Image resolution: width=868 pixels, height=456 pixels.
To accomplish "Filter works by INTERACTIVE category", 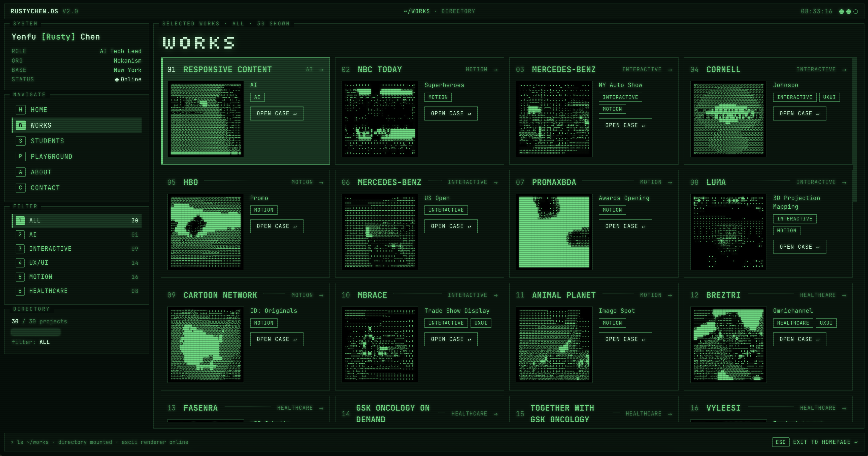I will (x=77, y=249).
